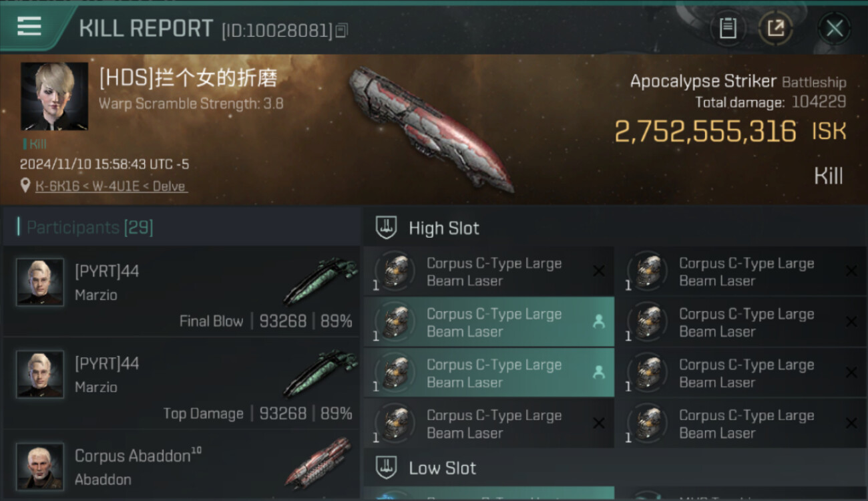868x501 pixels.
Task: Share the kill report externally
Action: click(x=776, y=29)
